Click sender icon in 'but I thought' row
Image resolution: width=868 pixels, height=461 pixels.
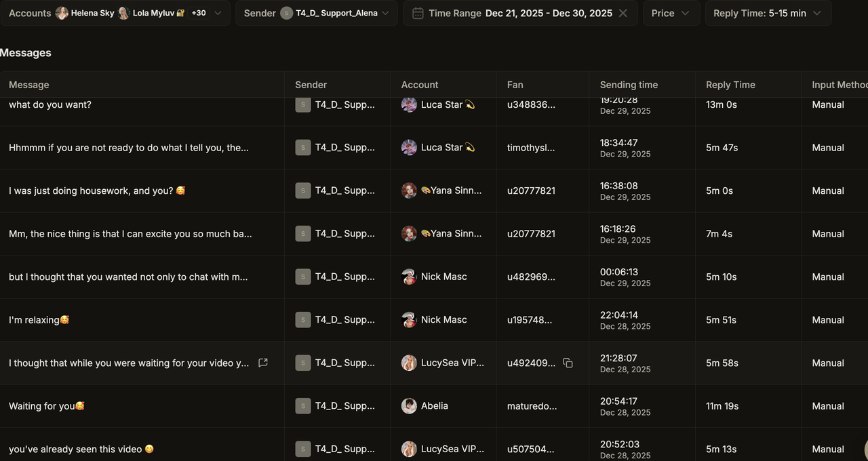303,277
